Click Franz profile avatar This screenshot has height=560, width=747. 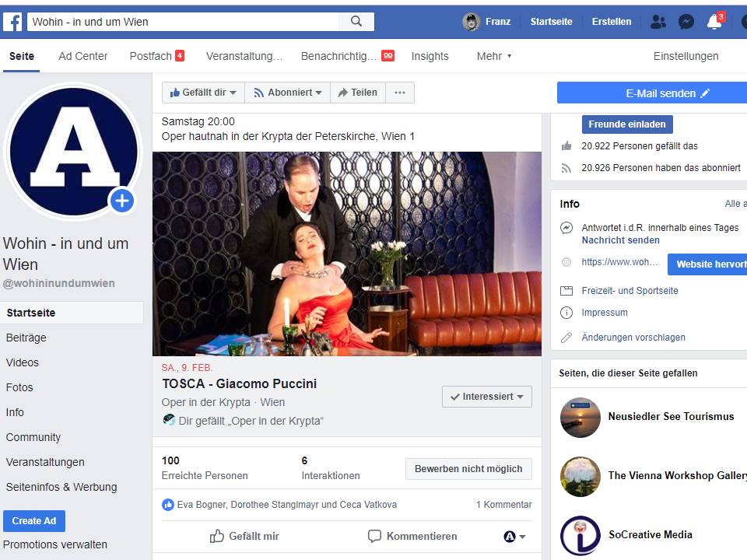coord(472,22)
